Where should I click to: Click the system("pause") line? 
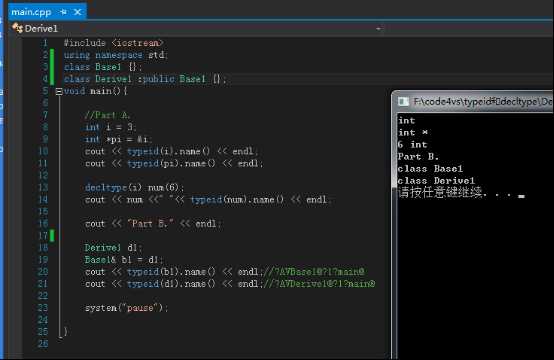(126, 308)
